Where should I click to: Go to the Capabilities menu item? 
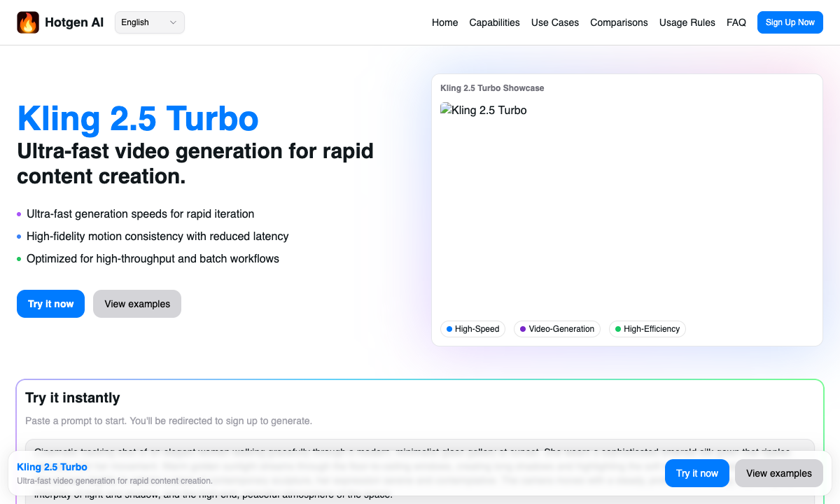(x=494, y=22)
